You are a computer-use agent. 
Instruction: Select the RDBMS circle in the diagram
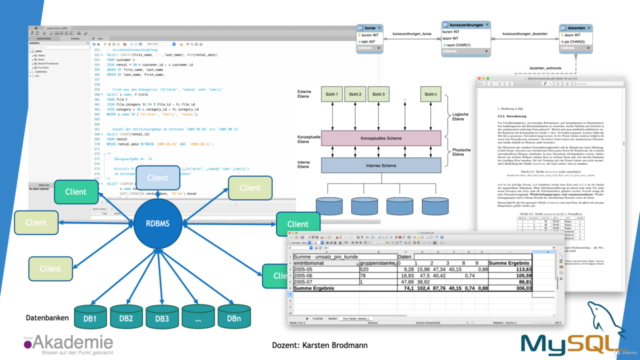(x=158, y=224)
